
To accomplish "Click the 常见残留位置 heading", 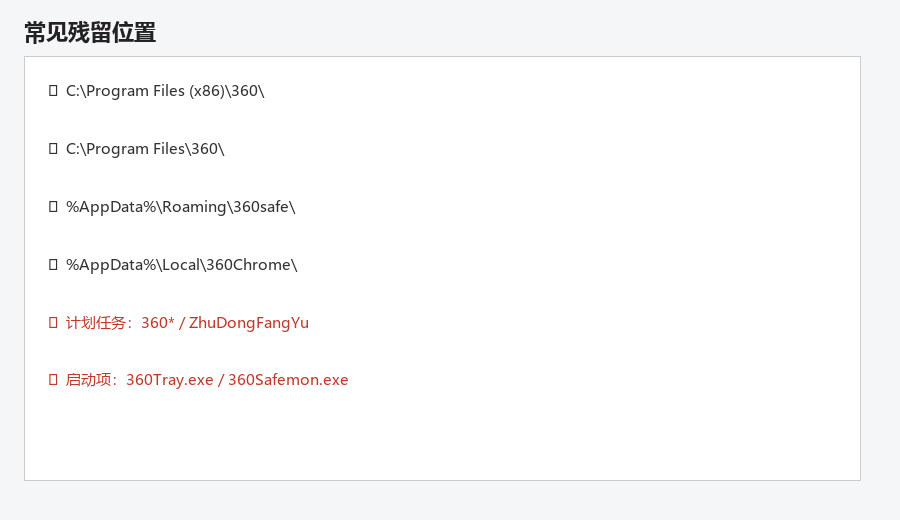I will click(90, 32).
